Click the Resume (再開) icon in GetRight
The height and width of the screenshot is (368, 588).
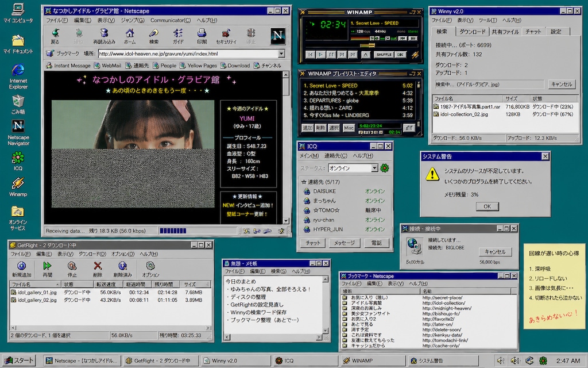[47, 266]
